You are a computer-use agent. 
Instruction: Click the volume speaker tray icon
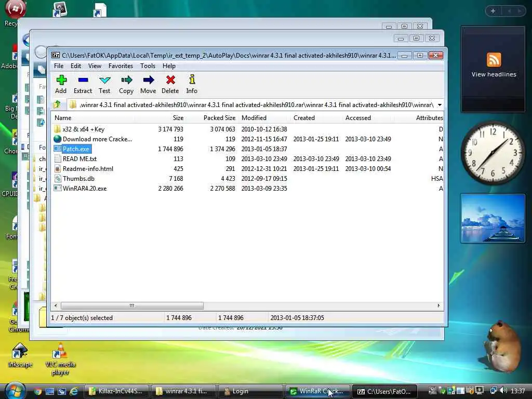(x=503, y=391)
